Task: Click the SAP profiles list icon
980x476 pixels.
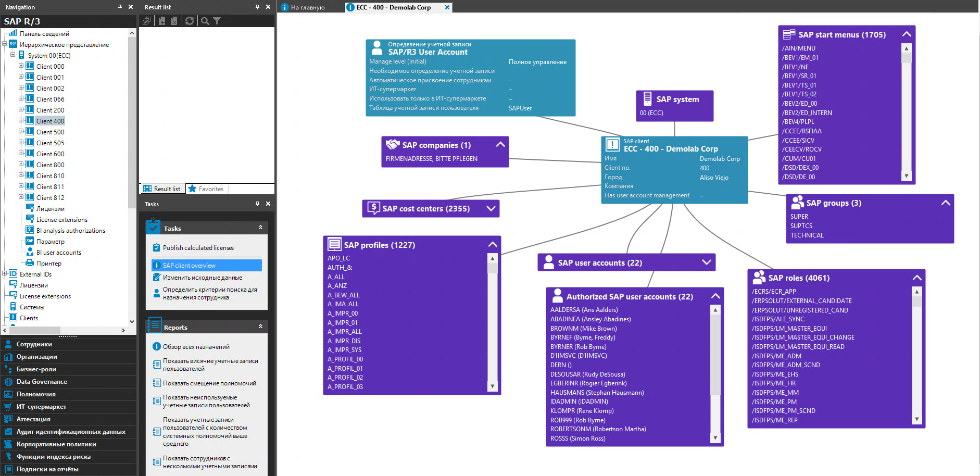Action: (x=334, y=244)
